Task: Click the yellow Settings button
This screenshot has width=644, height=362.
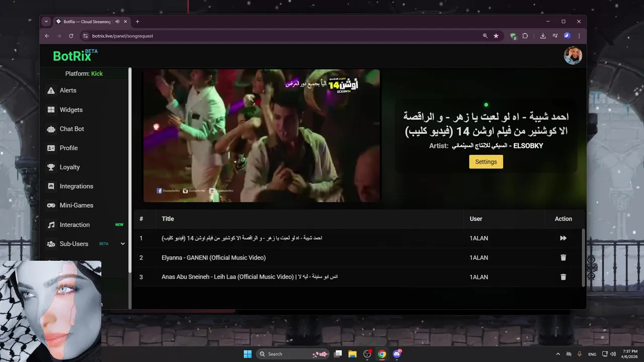Action: (486, 162)
